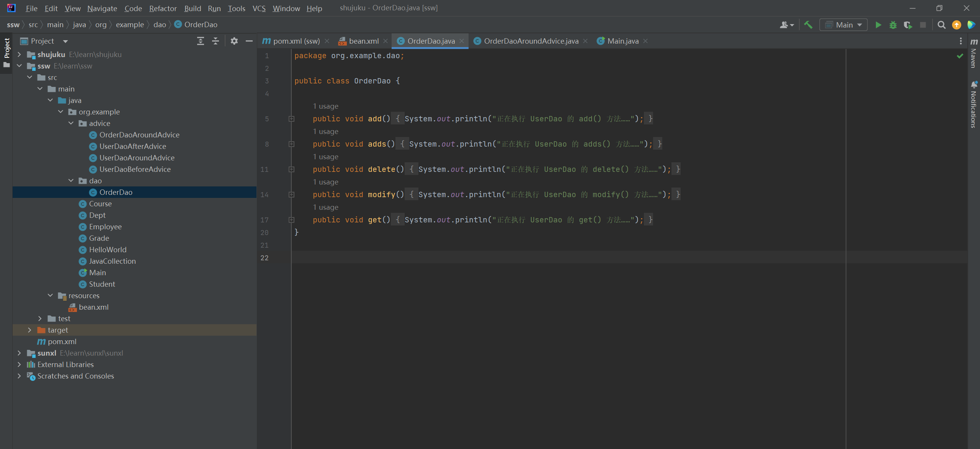The image size is (980, 449).
Task: Toggle fold on the get() method
Action: (x=291, y=220)
